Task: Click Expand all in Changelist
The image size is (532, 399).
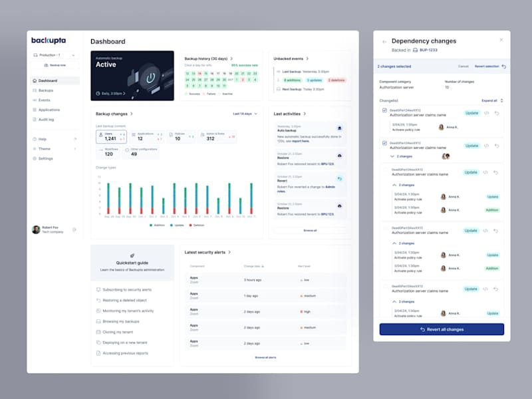Action: tap(492, 100)
